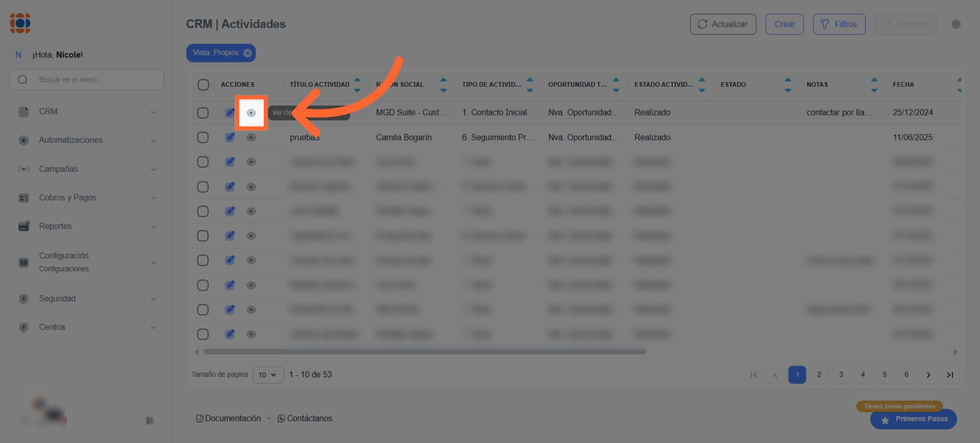
Task: Open the three-dot options menu at top right
Action: click(x=956, y=24)
